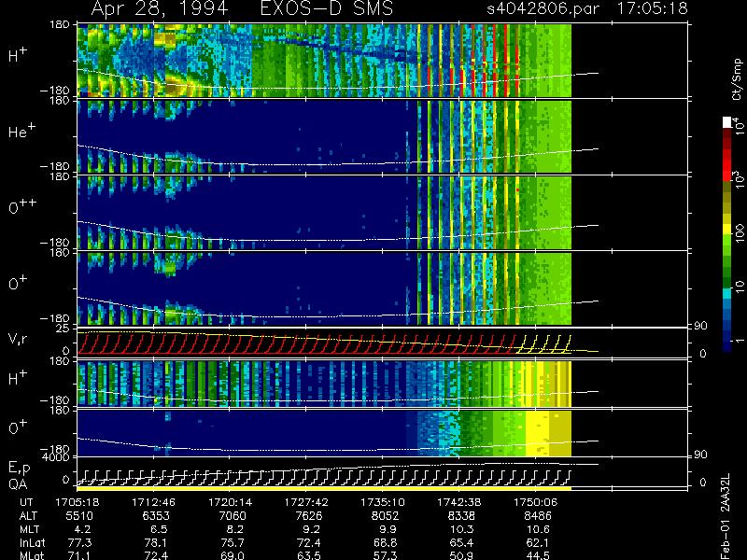Select the filename 's4042806.par' in header
The image size is (747, 560).
543,8
